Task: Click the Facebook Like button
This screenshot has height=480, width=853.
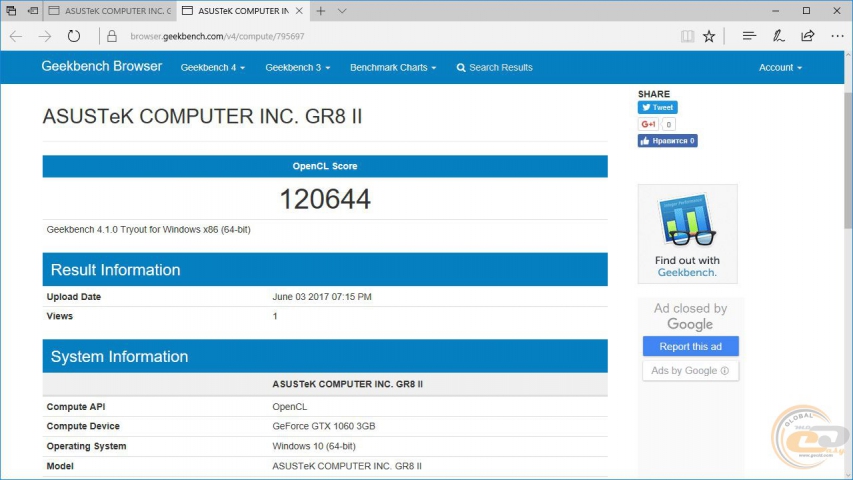Action: pos(667,141)
